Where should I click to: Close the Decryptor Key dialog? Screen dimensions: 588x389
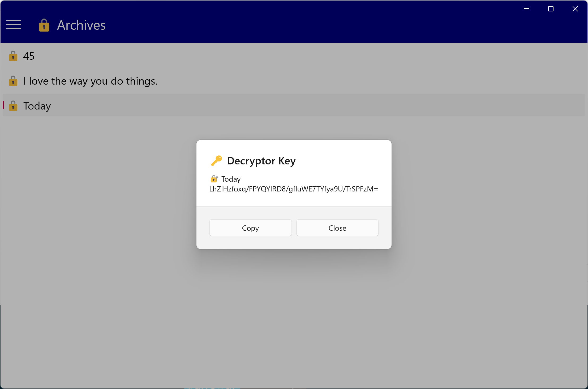click(x=337, y=228)
